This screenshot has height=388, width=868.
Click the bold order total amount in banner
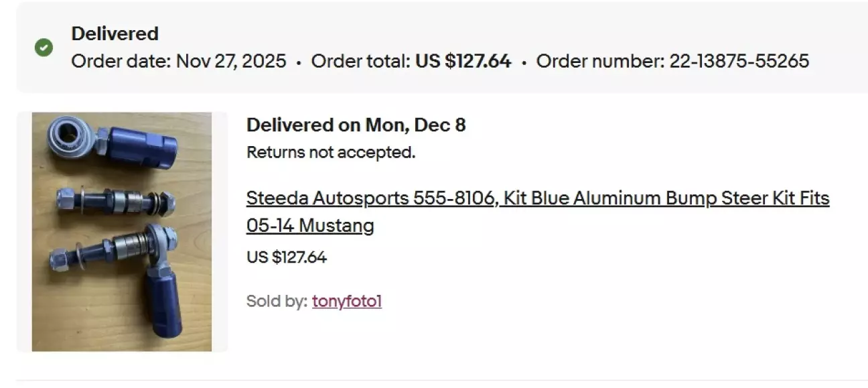[x=463, y=62]
